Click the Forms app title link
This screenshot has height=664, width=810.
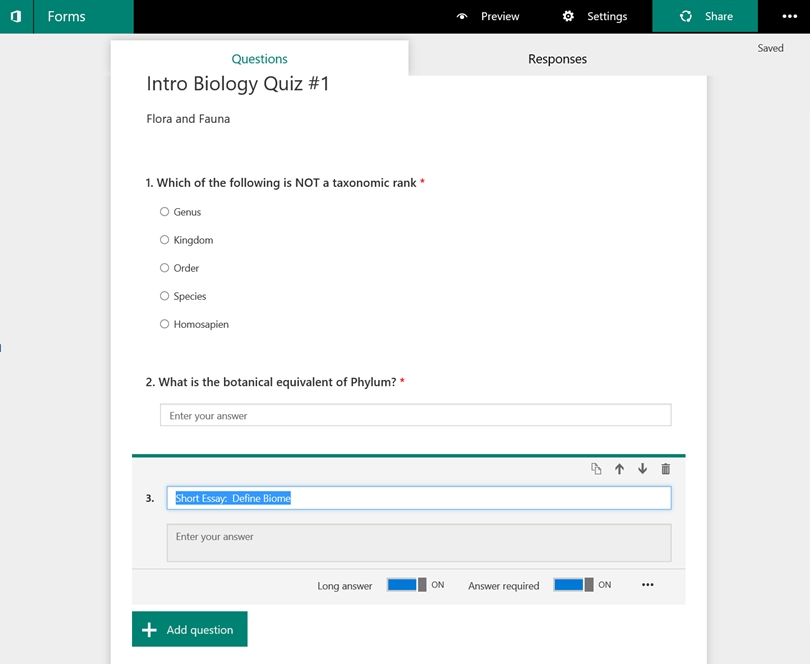pyautogui.click(x=67, y=17)
